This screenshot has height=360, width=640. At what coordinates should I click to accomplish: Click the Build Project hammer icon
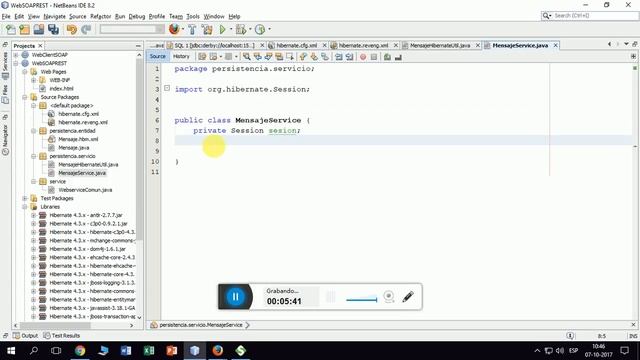[192, 29]
